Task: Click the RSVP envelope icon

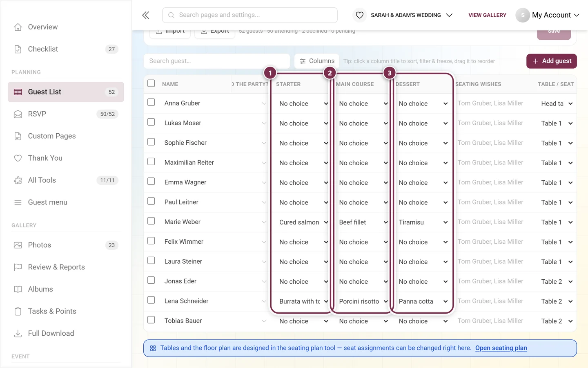Action: click(18, 114)
